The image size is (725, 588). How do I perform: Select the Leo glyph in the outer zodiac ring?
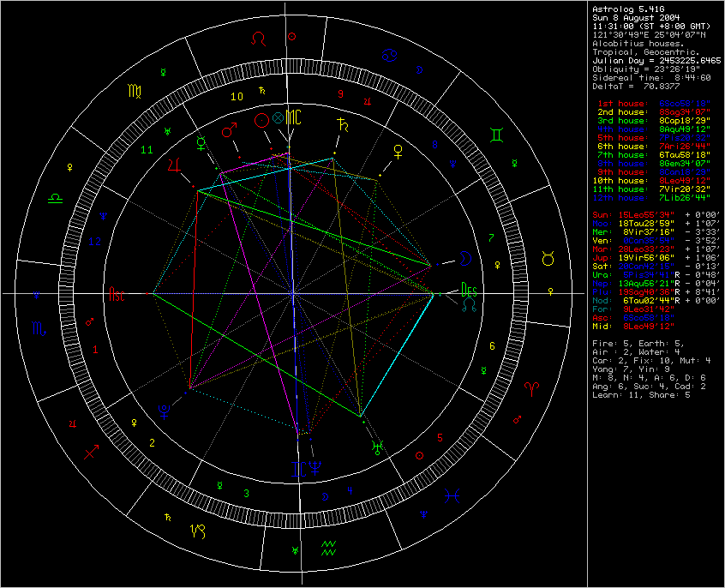point(258,39)
